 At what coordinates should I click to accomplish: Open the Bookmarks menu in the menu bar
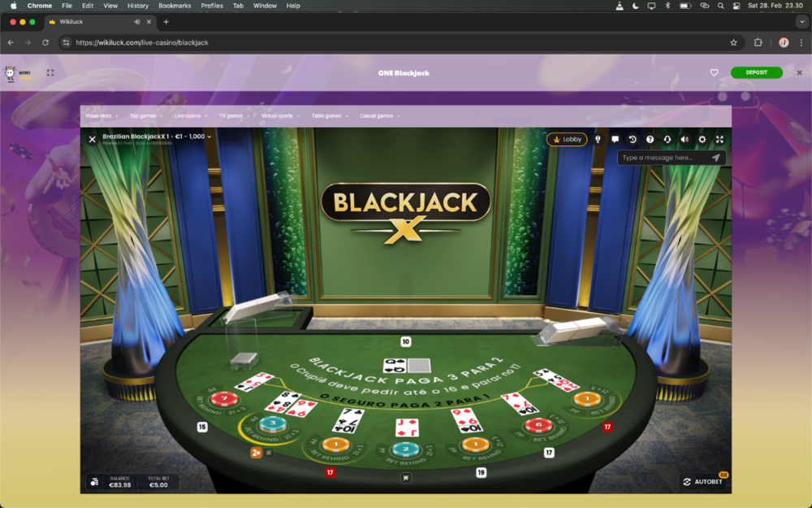point(174,6)
